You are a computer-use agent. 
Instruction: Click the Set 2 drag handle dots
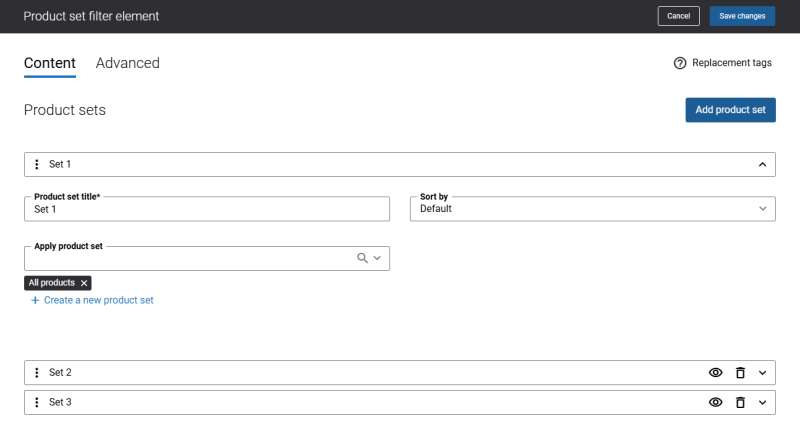[x=36, y=373]
